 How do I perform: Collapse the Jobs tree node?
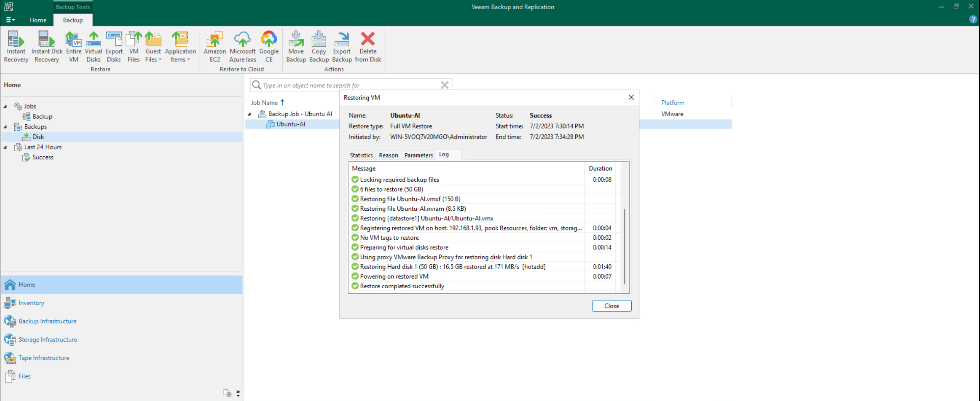tap(5, 106)
